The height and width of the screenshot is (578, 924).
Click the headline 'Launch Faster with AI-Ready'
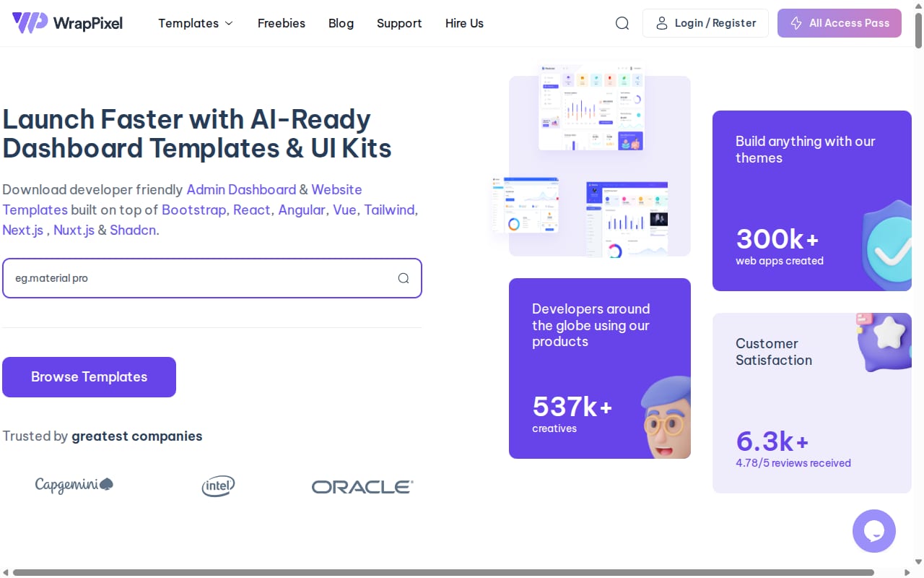(187, 119)
